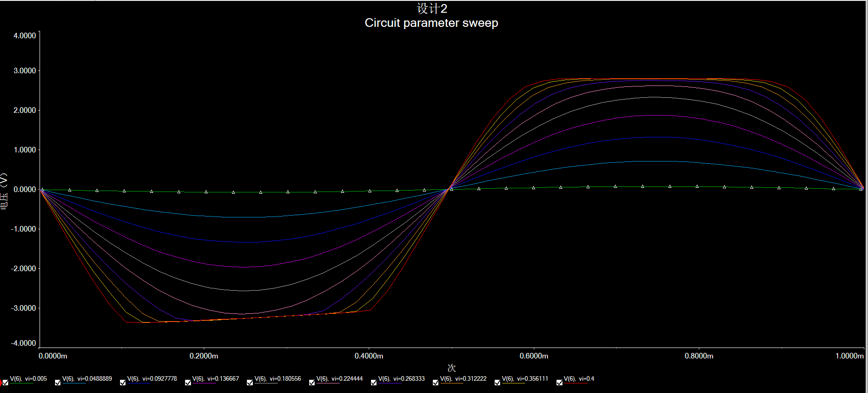This screenshot has height=393, width=868.
Task: Click the 4.0000 y-axis tick label
Action: coord(25,35)
